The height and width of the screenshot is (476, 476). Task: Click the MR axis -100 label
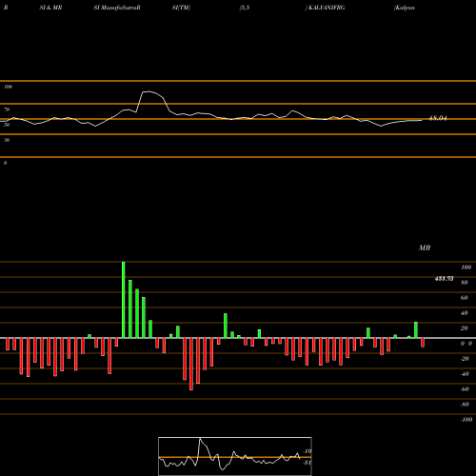pos(466,420)
